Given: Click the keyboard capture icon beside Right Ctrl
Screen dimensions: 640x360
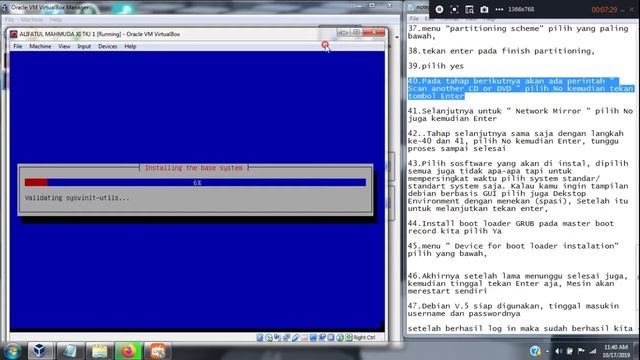Looking at the screenshot, I should tap(349, 338).
